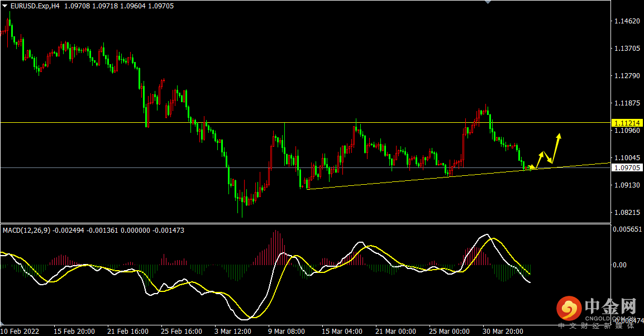The image size is (644, 336).
Task: Click the chart shift marker on top edge
Action: coord(488,2)
